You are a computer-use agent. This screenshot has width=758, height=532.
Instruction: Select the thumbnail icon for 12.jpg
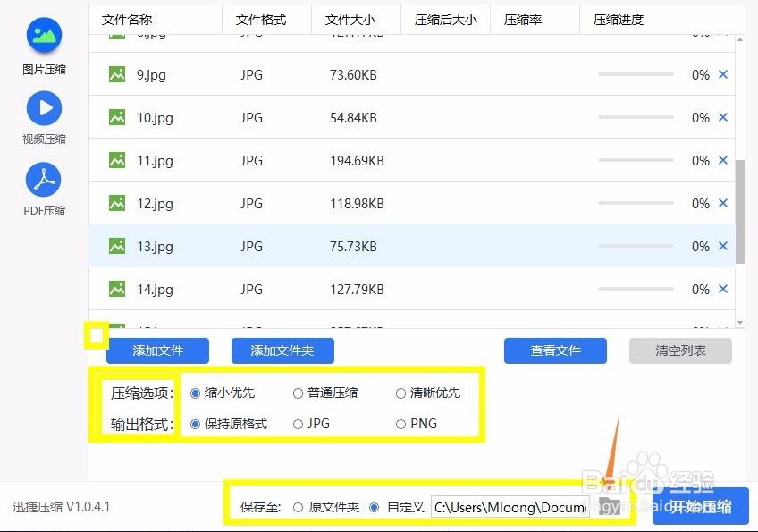pyautogui.click(x=116, y=204)
